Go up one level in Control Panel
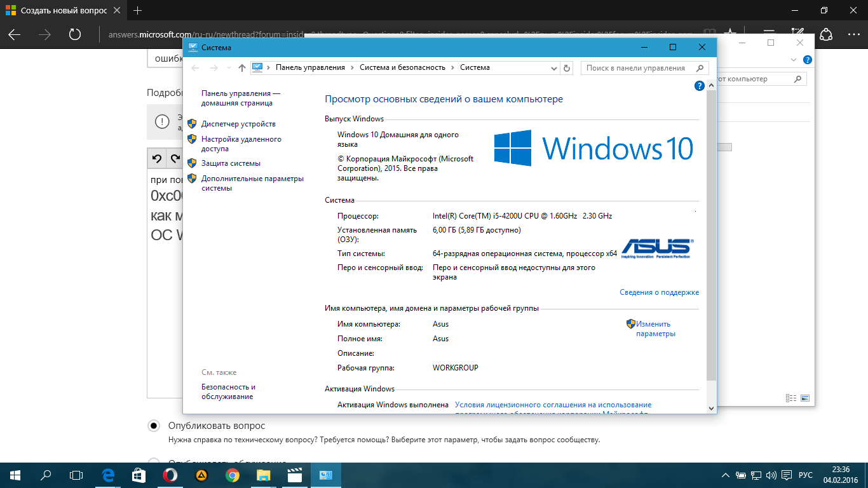Image resolution: width=868 pixels, height=488 pixels. (x=241, y=68)
